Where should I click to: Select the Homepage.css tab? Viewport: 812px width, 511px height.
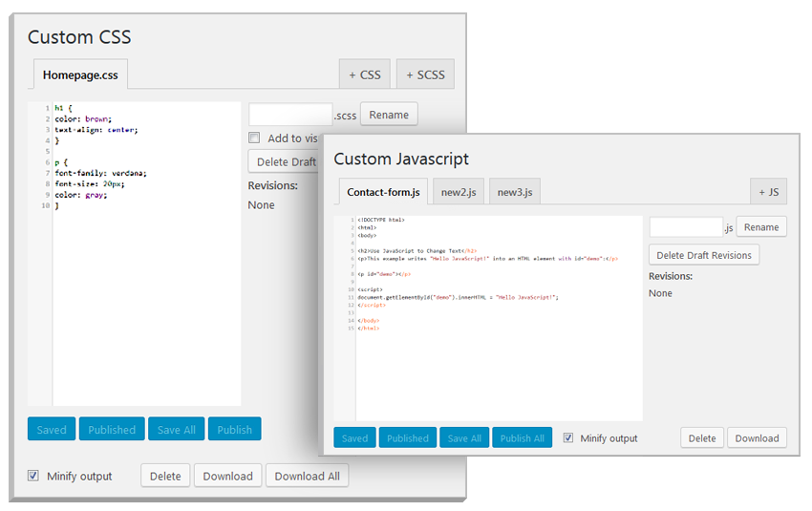point(80,75)
